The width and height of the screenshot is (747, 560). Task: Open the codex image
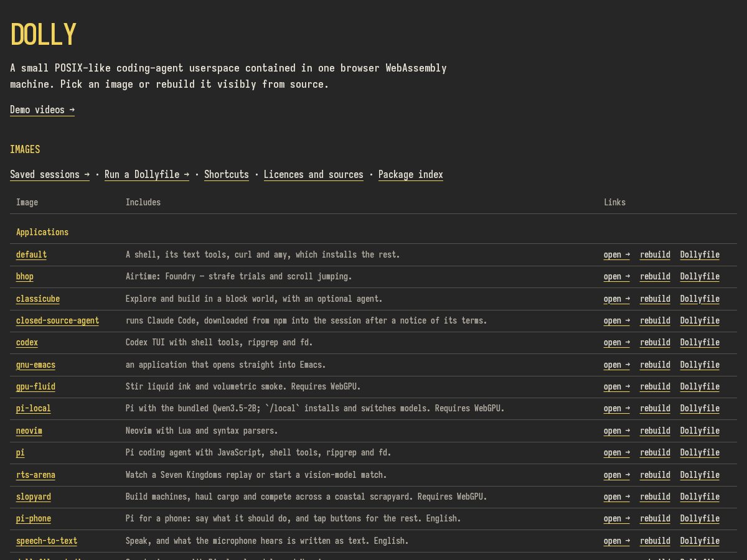click(x=617, y=342)
